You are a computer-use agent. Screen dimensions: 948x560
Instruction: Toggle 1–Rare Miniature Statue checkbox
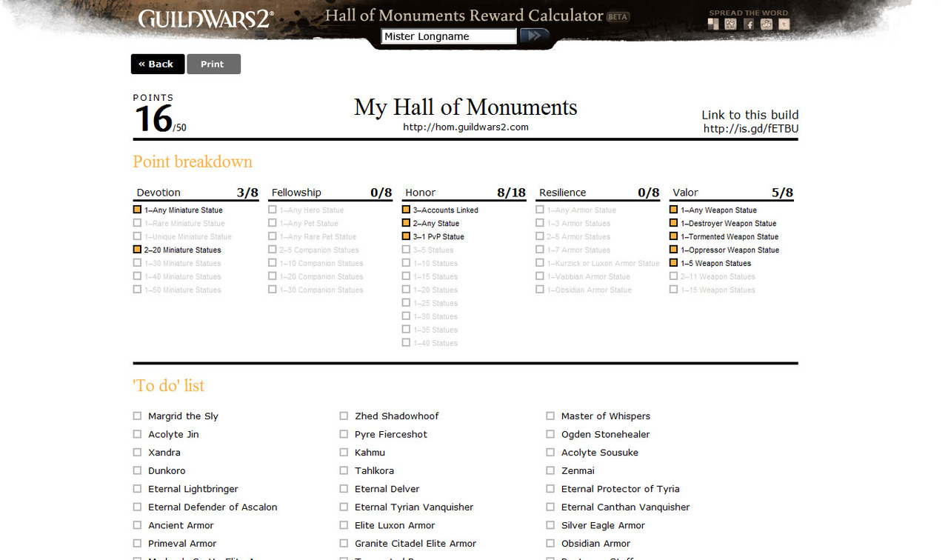coord(137,223)
